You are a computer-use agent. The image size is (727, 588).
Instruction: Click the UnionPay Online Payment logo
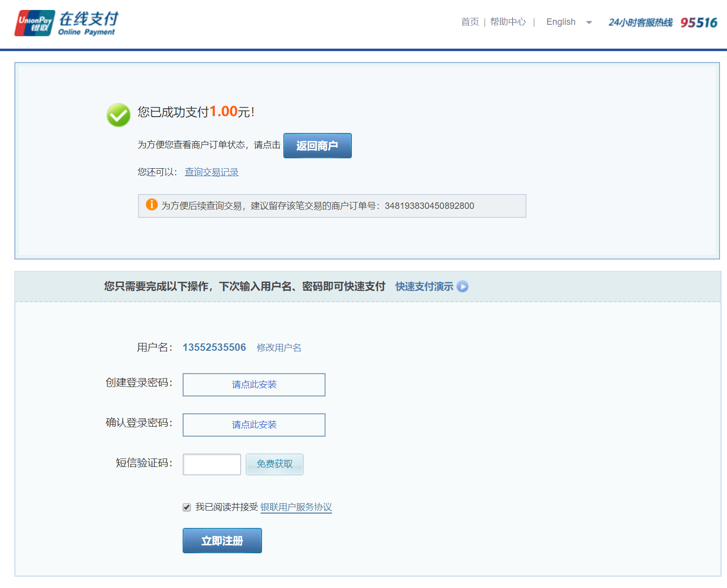(66, 23)
